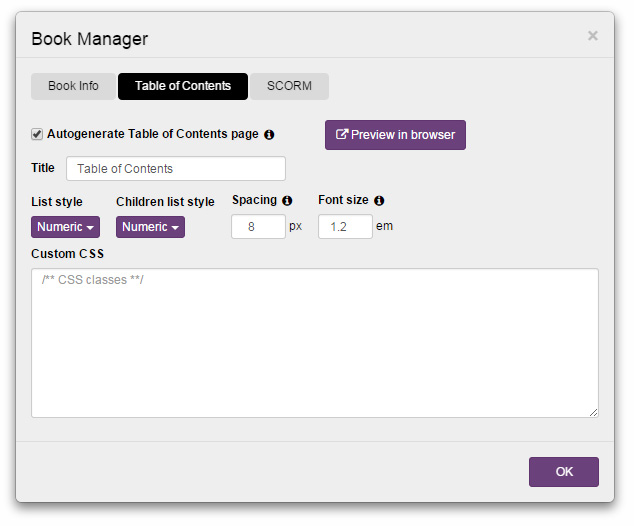This screenshot has height=526, width=634.
Task: Click the Autogenerate Table of Contents page label
Action: pos(152,134)
